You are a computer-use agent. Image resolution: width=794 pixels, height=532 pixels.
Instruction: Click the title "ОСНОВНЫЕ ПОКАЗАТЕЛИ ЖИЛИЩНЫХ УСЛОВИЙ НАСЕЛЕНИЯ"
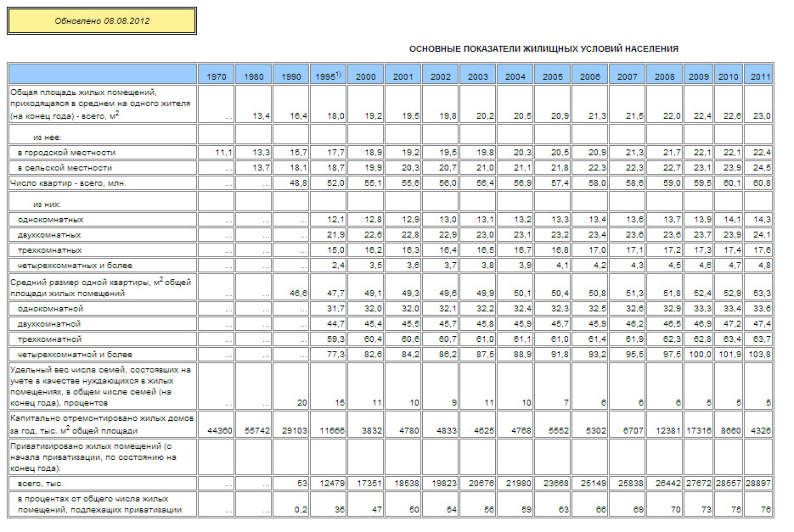tap(543, 49)
